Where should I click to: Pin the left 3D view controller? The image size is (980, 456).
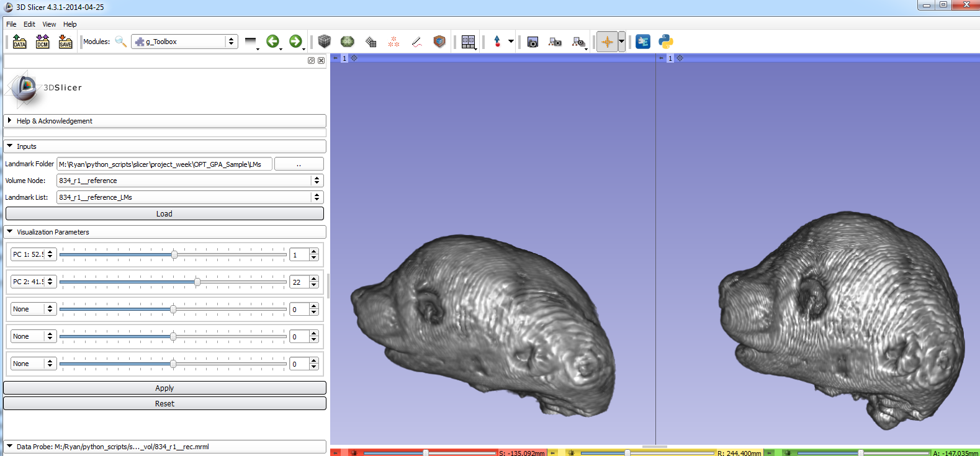pyautogui.click(x=336, y=58)
